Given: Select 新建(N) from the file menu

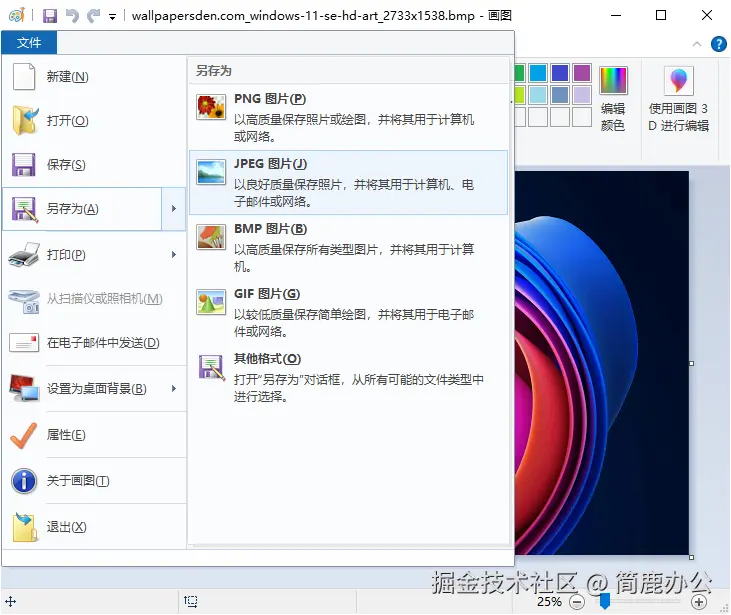Looking at the screenshot, I should 94,76.
